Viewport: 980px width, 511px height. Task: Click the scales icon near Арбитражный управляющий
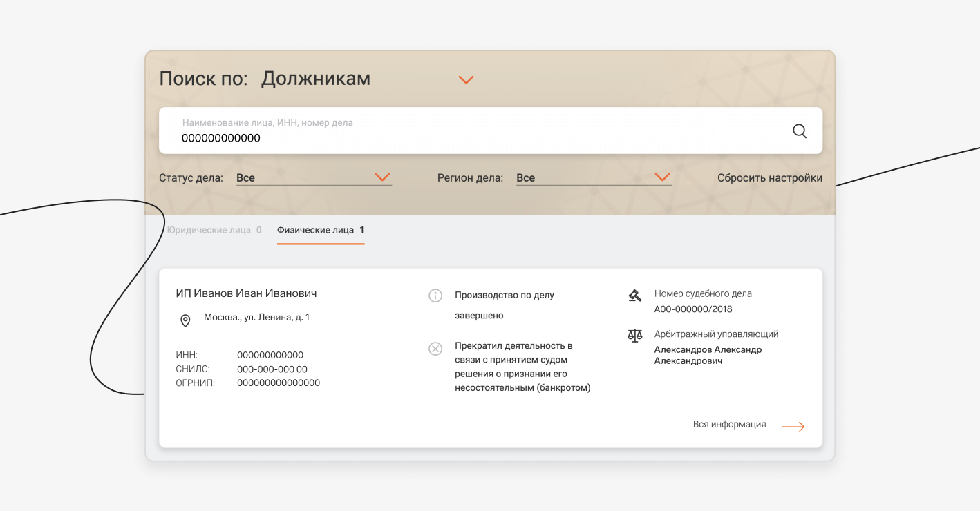(634, 336)
